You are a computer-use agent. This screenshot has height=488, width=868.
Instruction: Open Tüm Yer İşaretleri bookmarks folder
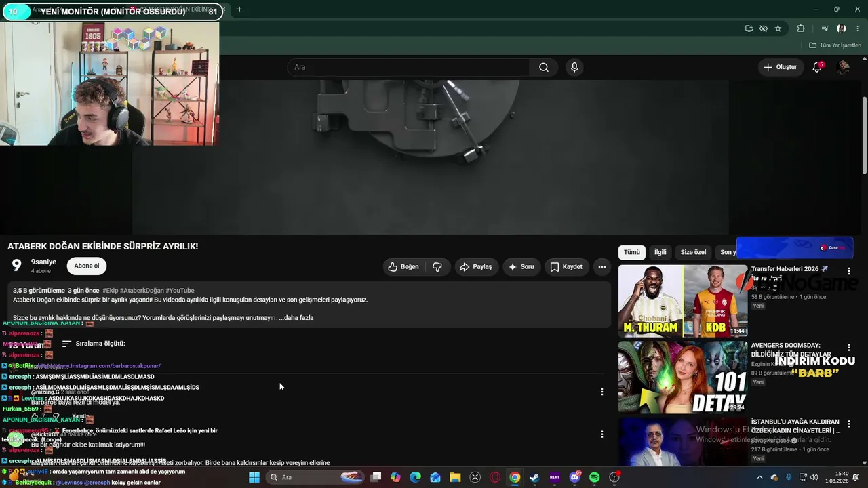tap(835, 45)
